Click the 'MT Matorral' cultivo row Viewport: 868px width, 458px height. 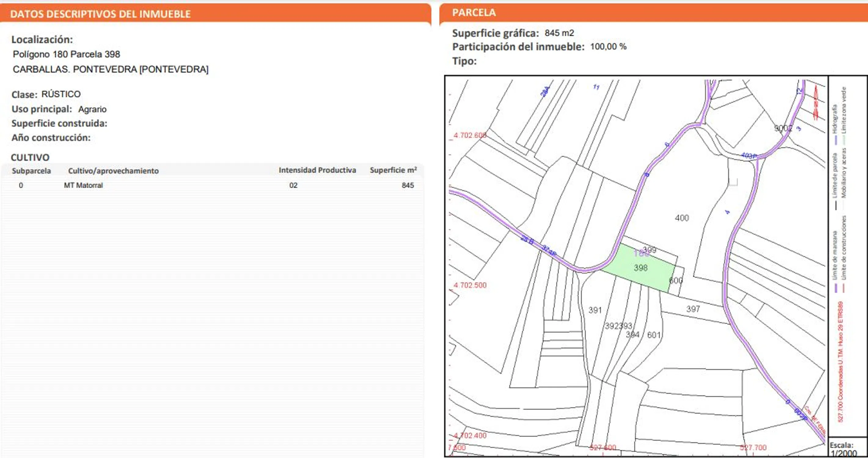[83, 185]
